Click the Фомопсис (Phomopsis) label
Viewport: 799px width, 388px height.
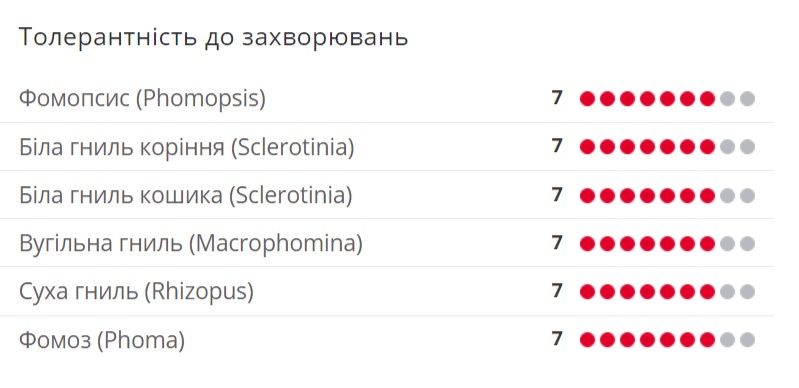tap(142, 98)
